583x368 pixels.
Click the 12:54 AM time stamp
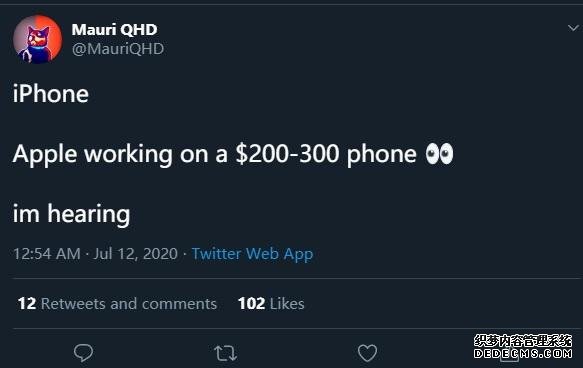47,254
